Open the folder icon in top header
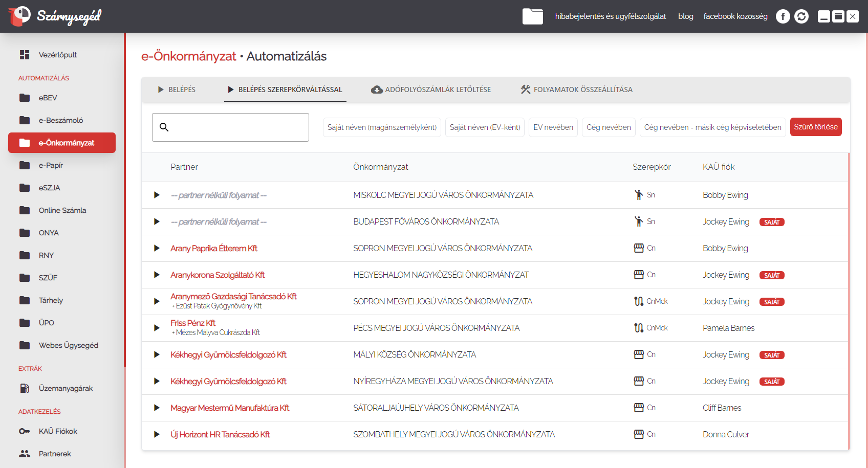The image size is (868, 468). click(532, 16)
